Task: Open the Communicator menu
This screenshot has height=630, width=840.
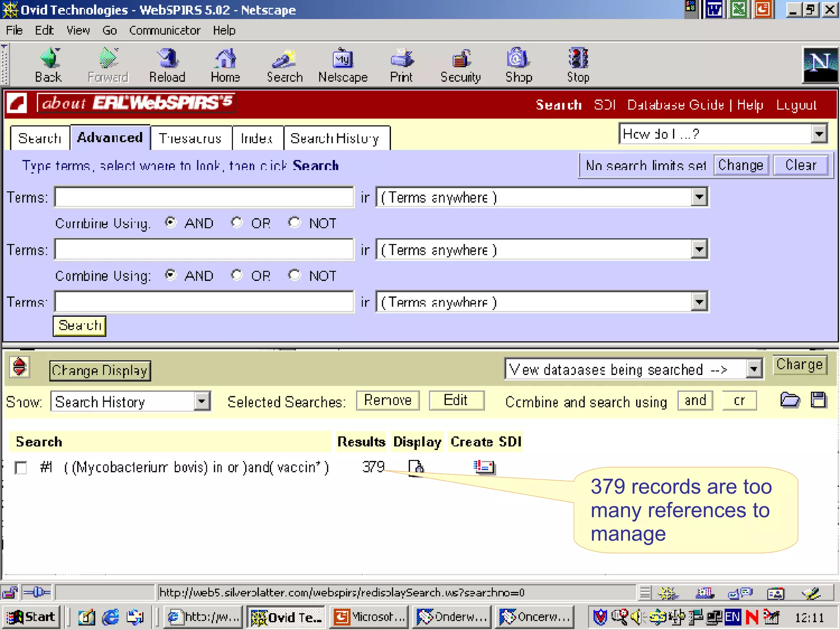Action: [165, 30]
